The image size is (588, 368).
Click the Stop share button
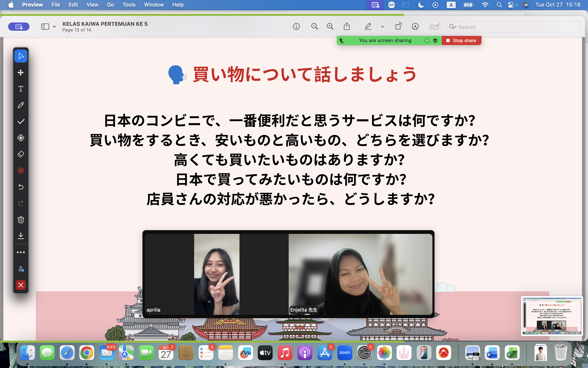(x=461, y=40)
